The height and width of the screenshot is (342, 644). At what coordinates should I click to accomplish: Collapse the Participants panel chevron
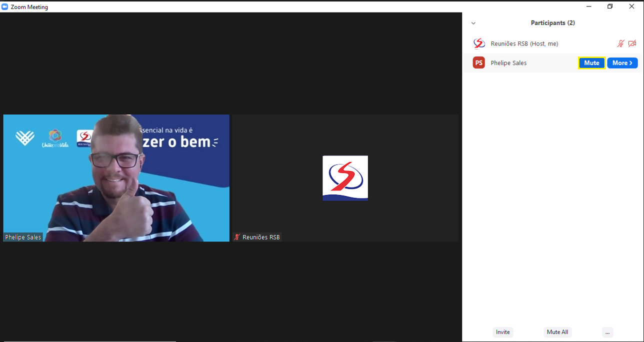[473, 23]
